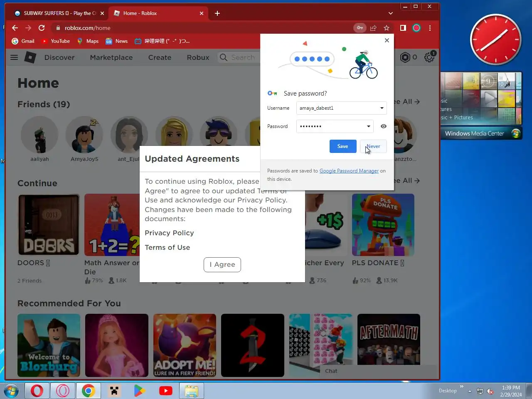Open the AFTERMATH game thumbnail
This screenshot has width=532, height=399.
click(389, 340)
